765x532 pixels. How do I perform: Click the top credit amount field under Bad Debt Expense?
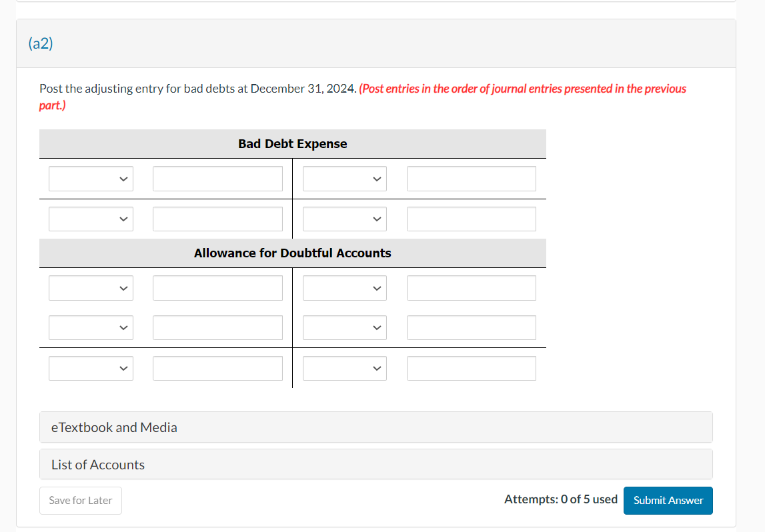click(x=471, y=178)
